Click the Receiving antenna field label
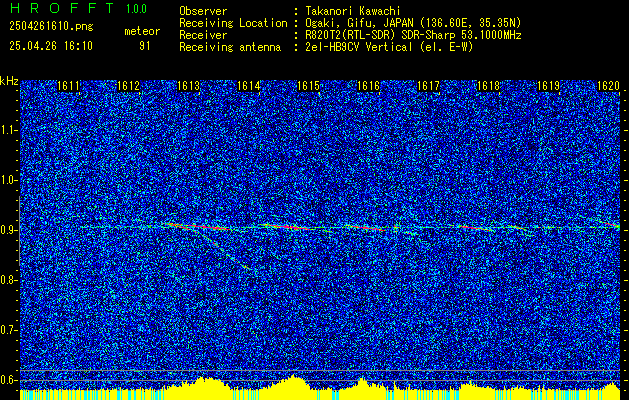 click(230, 47)
